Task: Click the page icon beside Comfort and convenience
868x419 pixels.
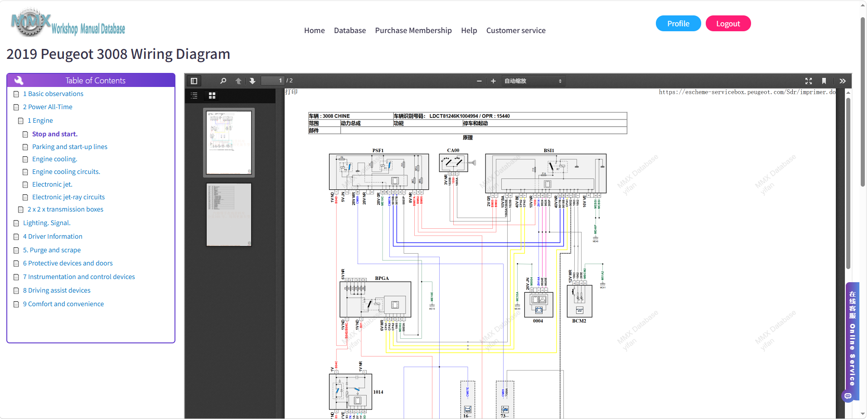Action: tap(16, 304)
